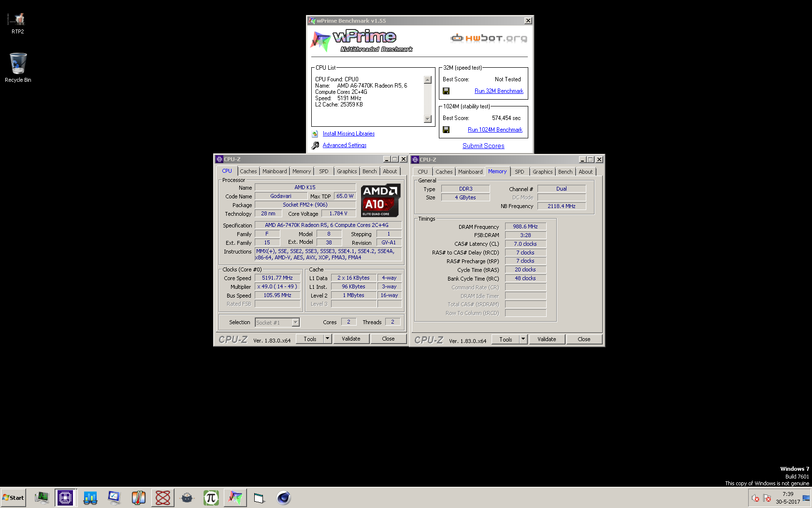Click the AMD A10 processor logo

tap(380, 200)
